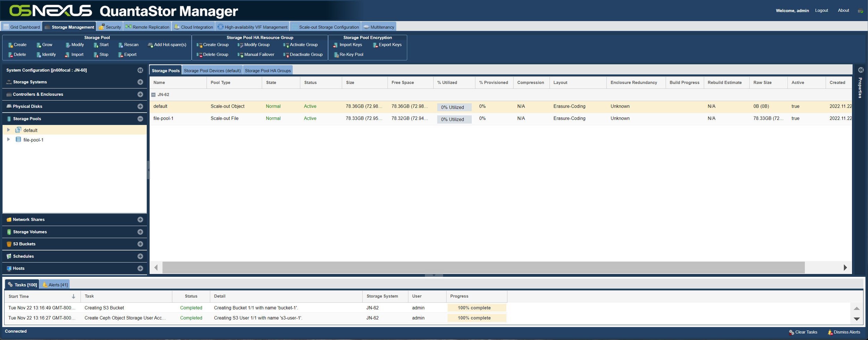Expand the Network Shares section
The image size is (868, 340).
[140, 219]
